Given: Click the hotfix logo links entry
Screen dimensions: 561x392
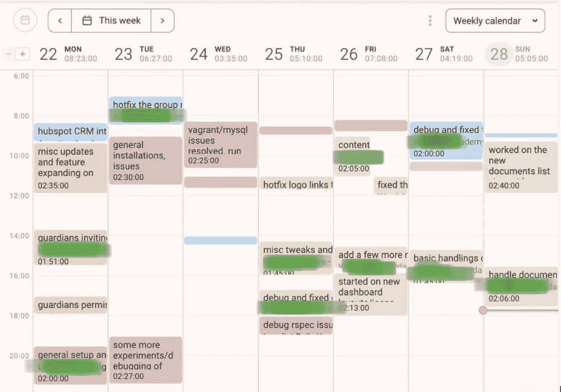Looking at the screenshot, I should click(296, 185).
